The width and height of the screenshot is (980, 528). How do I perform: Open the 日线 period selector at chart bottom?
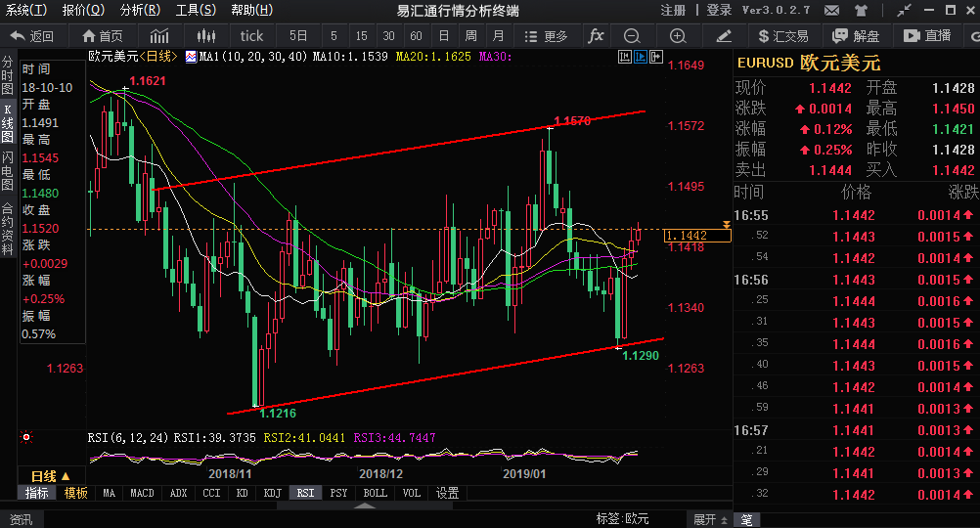(x=52, y=475)
